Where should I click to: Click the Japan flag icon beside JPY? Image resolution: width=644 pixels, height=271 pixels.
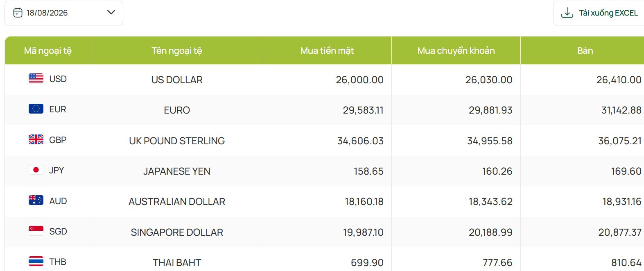click(x=36, y=170)
